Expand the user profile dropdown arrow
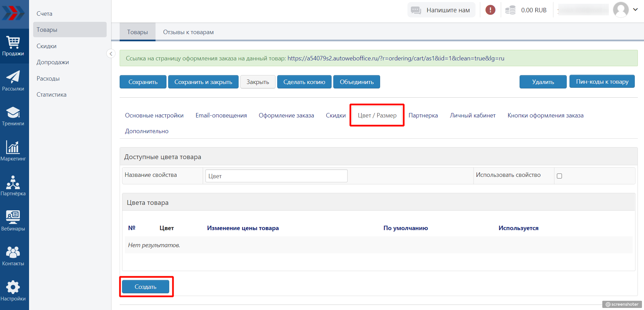This screenshot has height=310, width=644. (635, 10)
